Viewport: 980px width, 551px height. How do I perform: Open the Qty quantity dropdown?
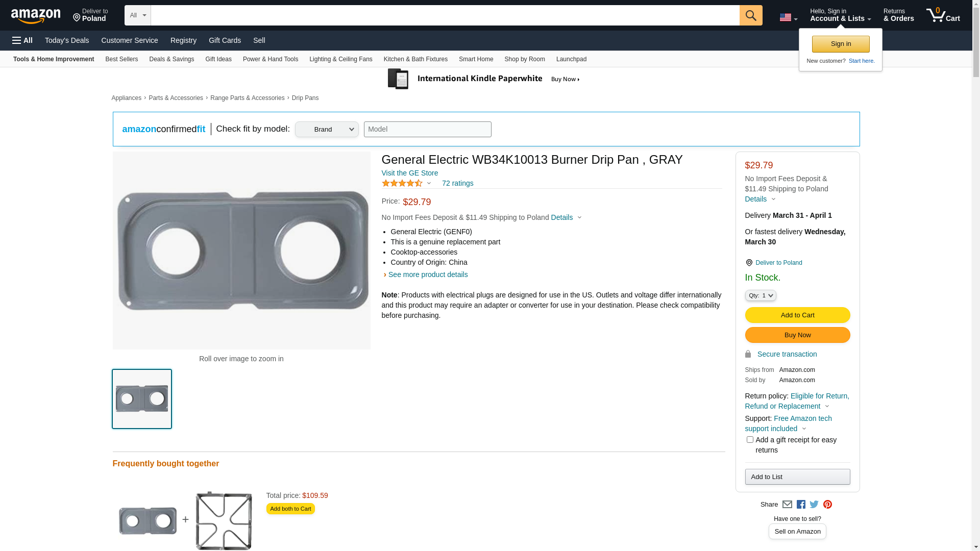761,296
